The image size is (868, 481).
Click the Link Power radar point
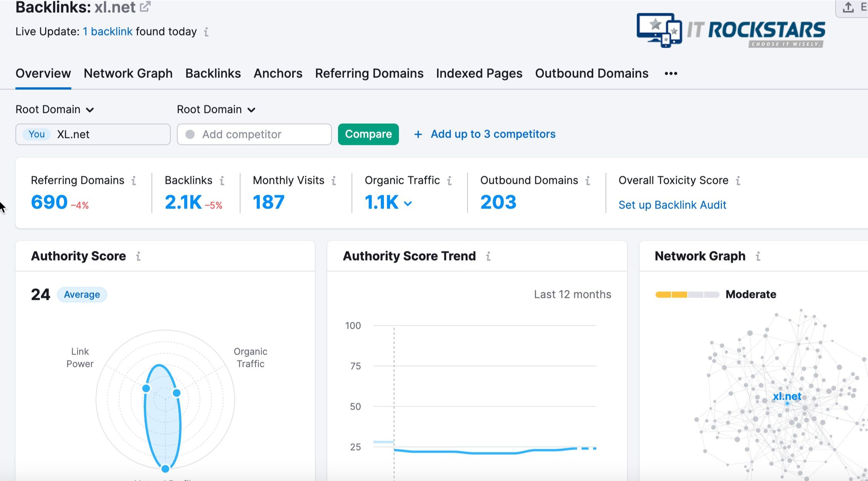pyautogui.click(x=146, y=388)
